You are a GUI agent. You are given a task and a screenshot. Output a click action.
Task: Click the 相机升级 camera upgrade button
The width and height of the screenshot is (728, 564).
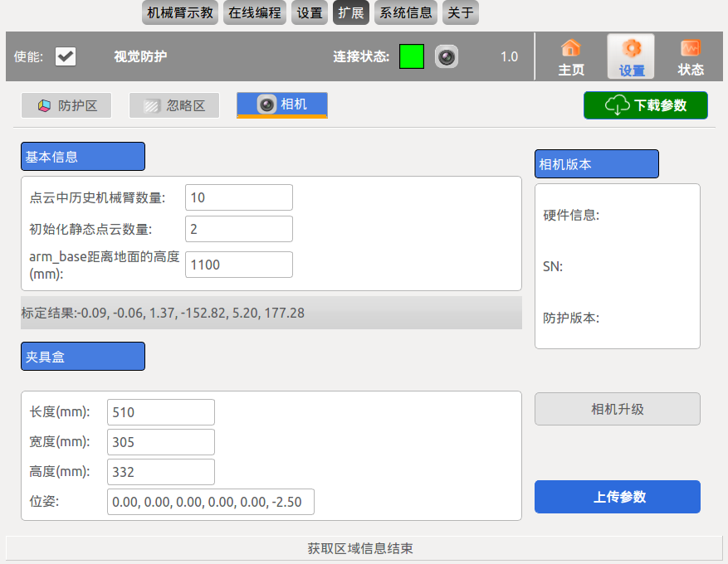tap(618, 409)
